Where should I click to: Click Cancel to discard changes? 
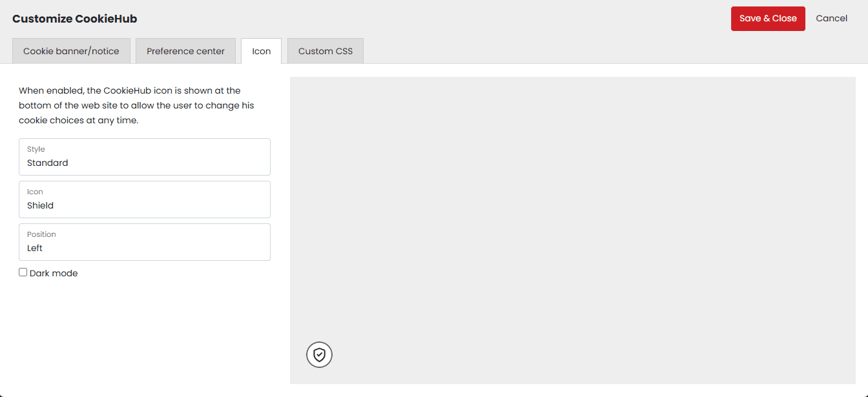click(831, 18)
